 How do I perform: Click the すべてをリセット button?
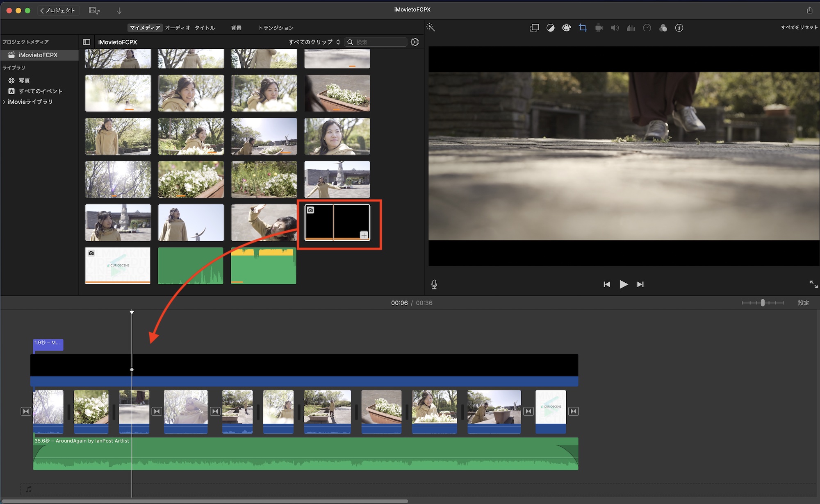point(799,27)
